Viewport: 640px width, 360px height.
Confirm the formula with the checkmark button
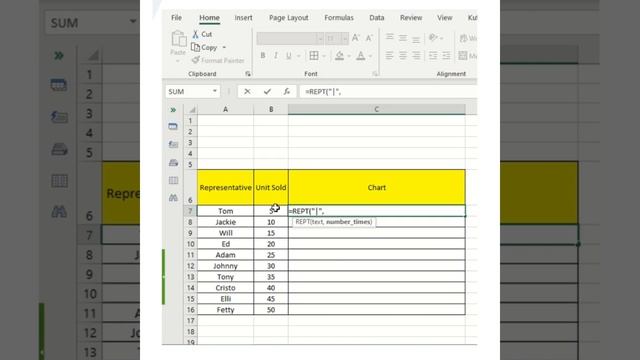tap(267, 91)
